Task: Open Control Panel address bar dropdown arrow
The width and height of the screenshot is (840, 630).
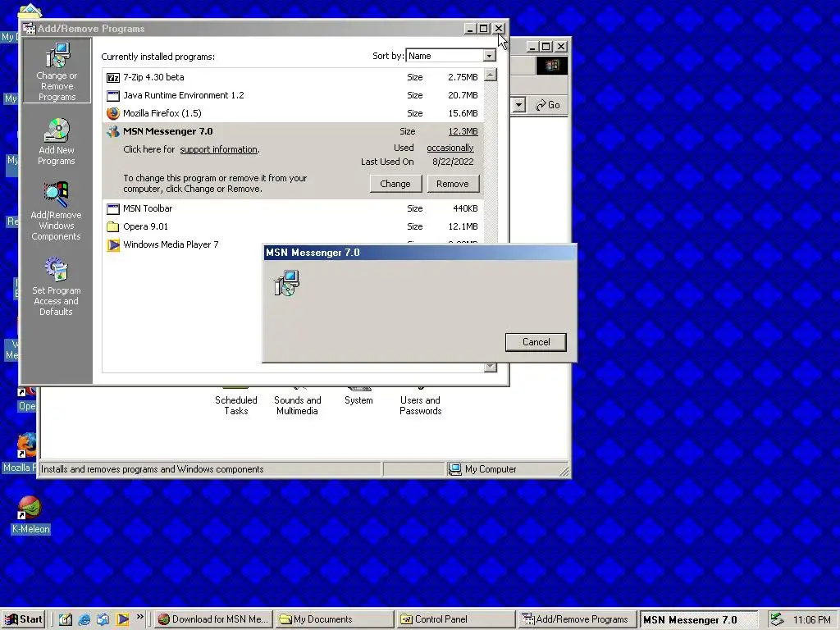Action: pos(518,105)
